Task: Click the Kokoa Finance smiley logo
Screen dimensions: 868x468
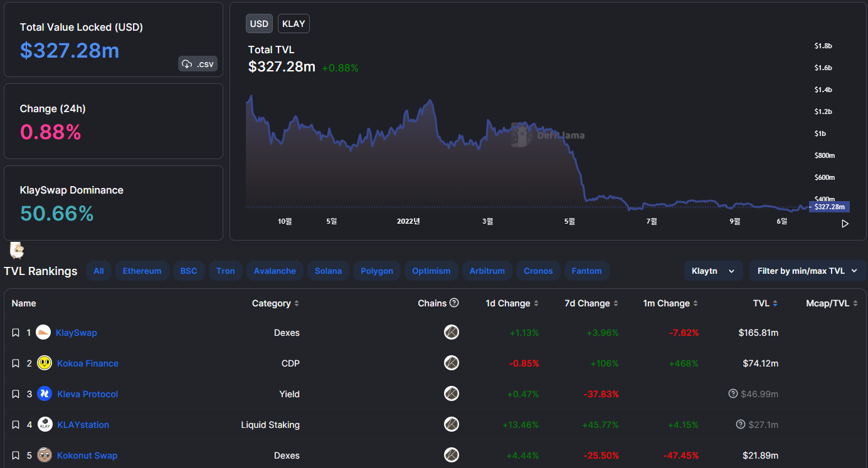Action: point(45,363)
